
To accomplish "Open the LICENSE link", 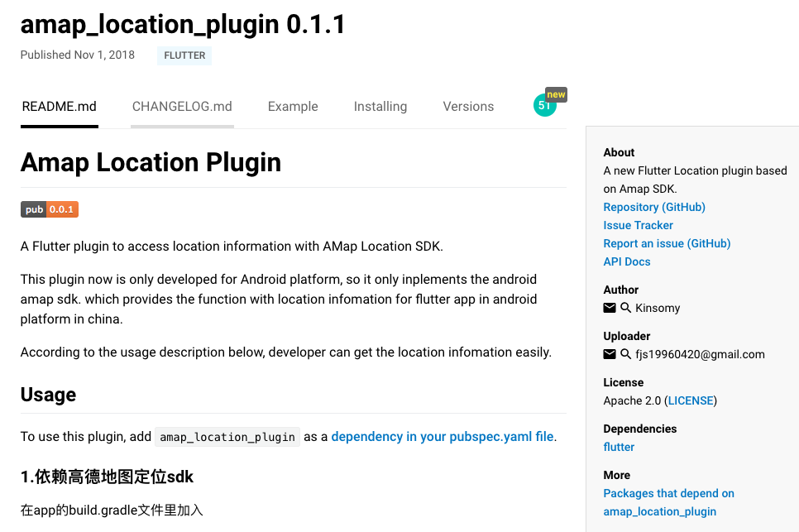I will [x=691, y=400].
